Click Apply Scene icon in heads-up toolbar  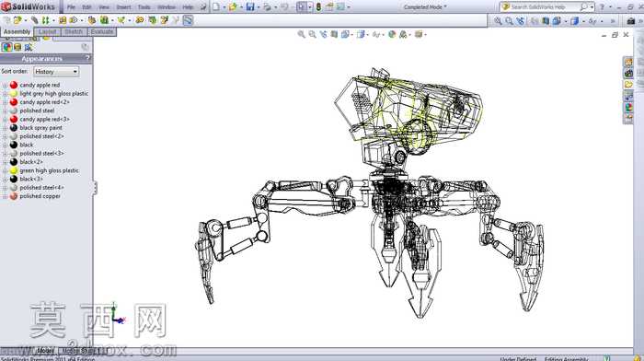click(x=403, y=35)
